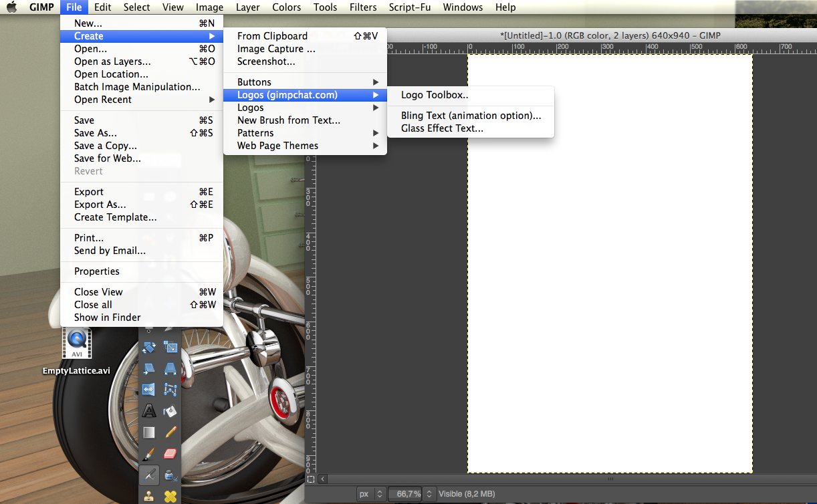Toggle Quick Mask at canvas corner

[310, 479]
